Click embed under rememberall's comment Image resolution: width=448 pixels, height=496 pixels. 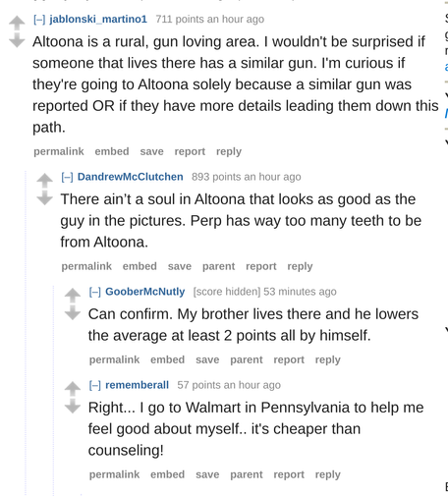point(167,474)
